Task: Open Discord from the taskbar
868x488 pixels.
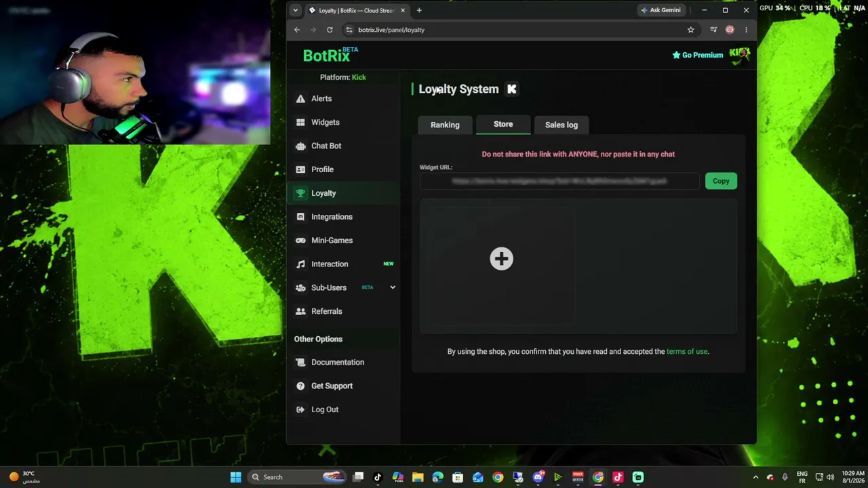Action: click(538, 477)
